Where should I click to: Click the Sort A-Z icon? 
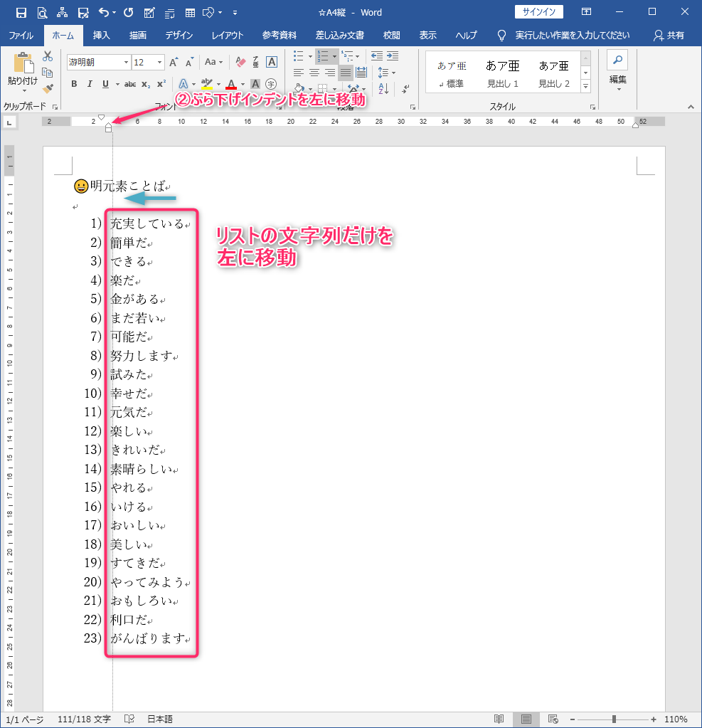pos(383,89)
